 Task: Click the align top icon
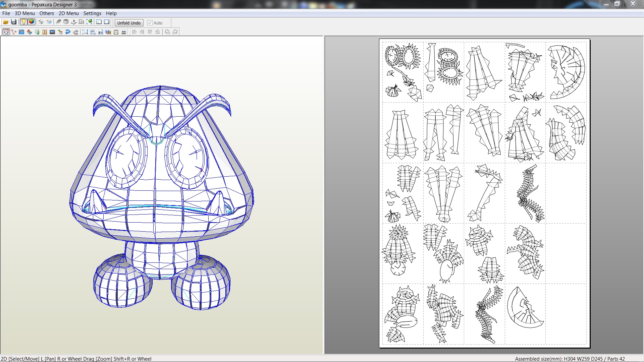150,32
